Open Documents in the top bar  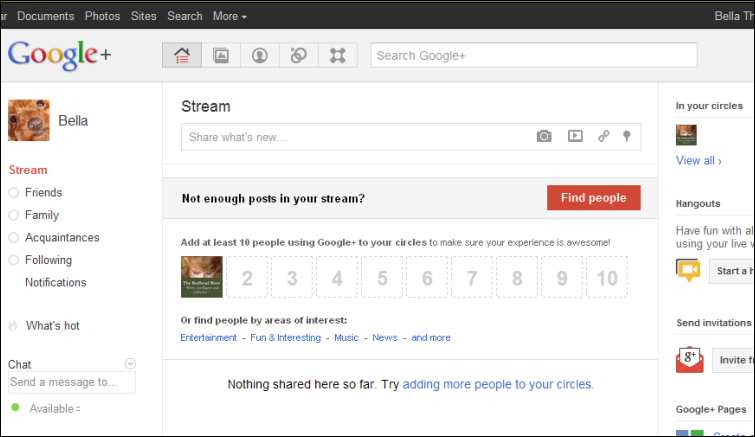click(46, 16)
